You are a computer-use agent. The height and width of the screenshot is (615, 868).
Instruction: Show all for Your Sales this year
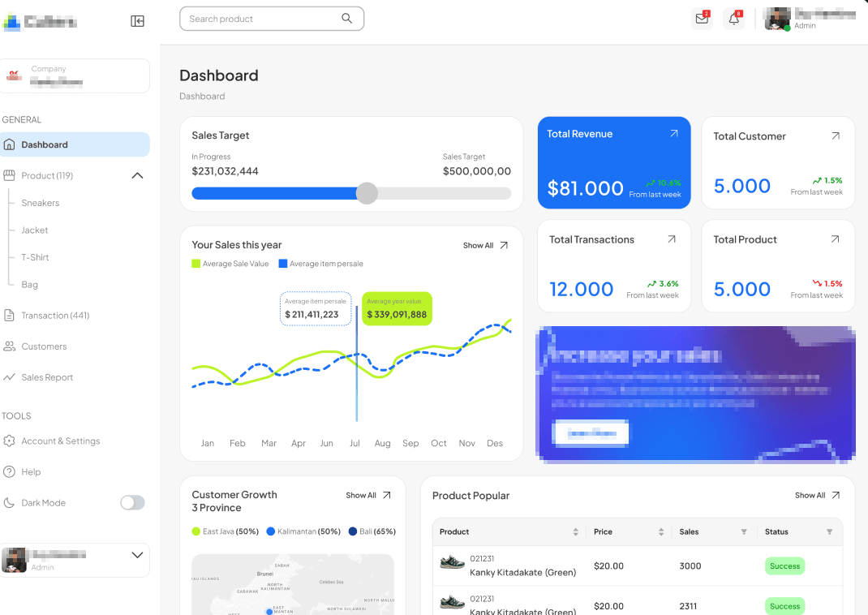coord(485,245)
